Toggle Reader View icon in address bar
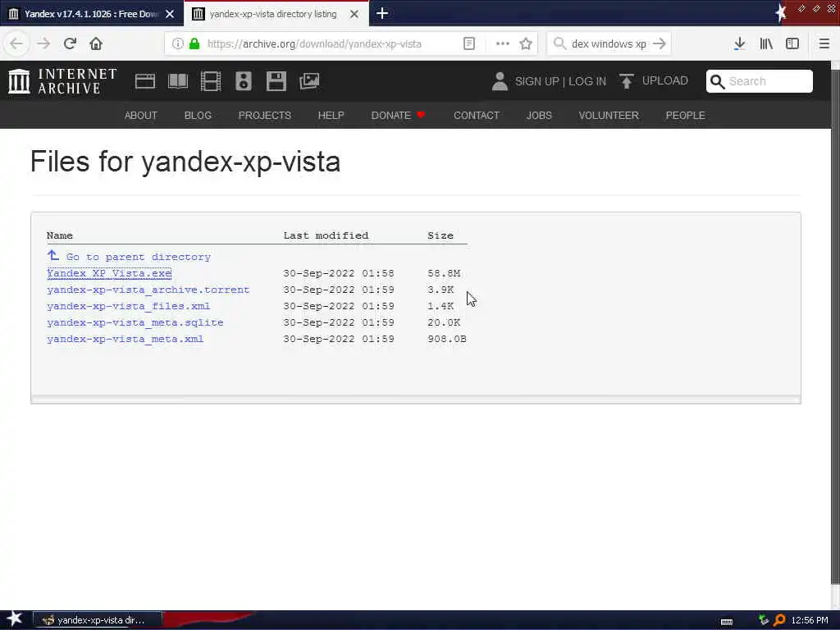This screenshot has height=630, width=840. (469, 44)
